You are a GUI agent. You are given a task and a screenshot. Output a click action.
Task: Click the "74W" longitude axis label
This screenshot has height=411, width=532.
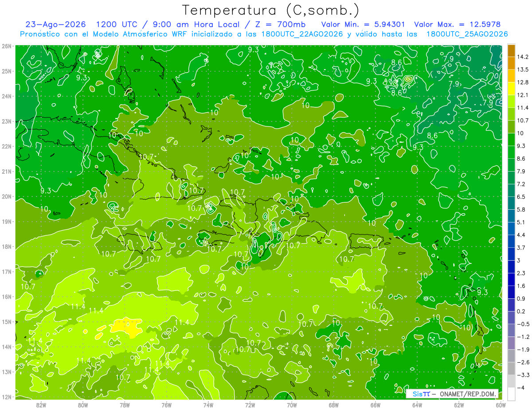pyautogui.click(x=208, y=405)
